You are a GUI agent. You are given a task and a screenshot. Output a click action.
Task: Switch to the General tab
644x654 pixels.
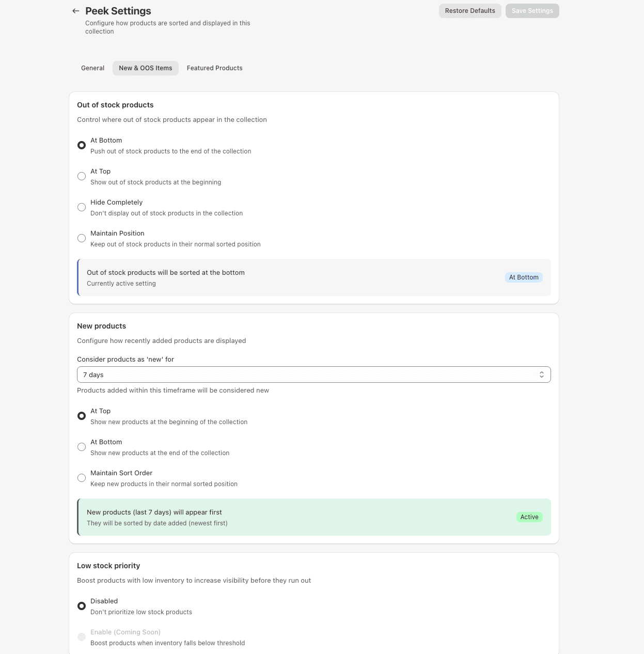tap(92, 68)
